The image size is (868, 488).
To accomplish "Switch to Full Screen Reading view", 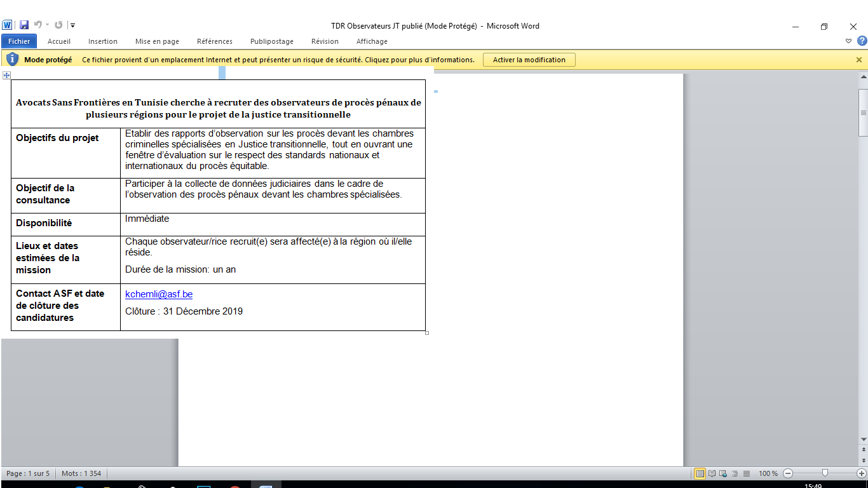I will (712, 473).
